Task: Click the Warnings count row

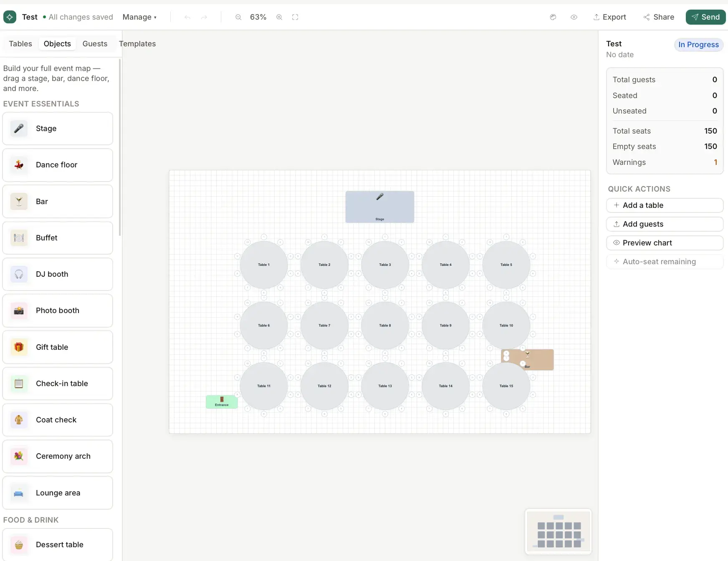Action: [665, 162]
